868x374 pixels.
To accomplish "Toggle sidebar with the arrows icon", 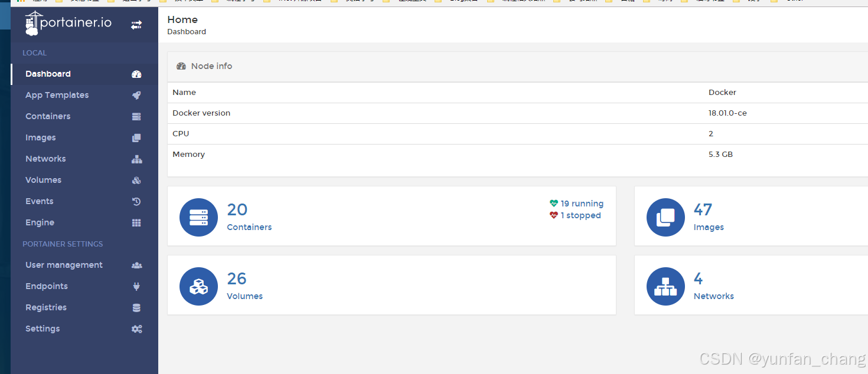I will coord(136,25).
